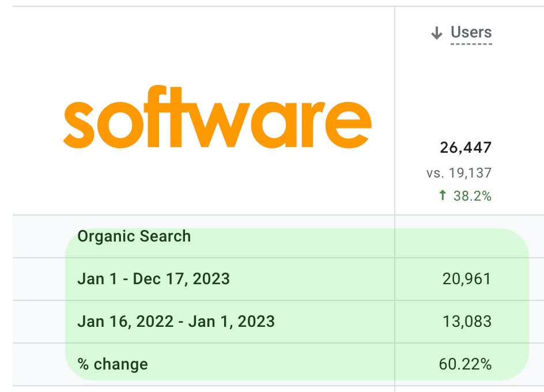
Task: Select the % change row label
Action: click(113, 364)
